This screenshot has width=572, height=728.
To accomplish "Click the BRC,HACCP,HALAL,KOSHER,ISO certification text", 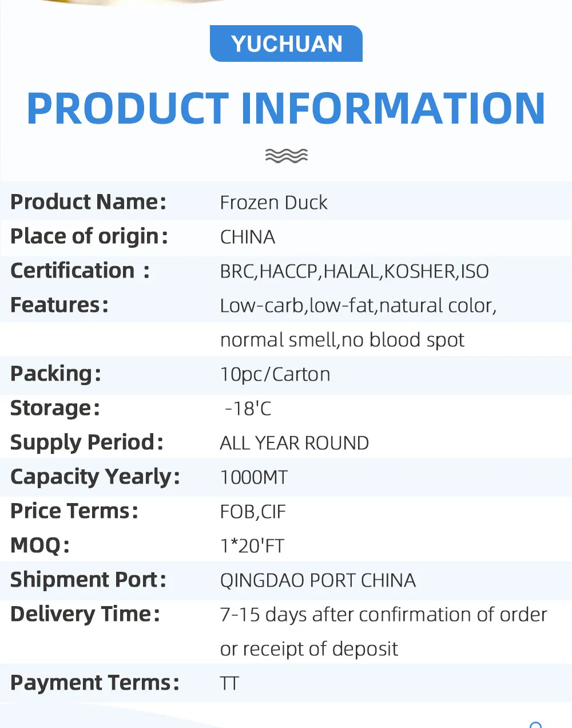I will click(x=354, y=271).
